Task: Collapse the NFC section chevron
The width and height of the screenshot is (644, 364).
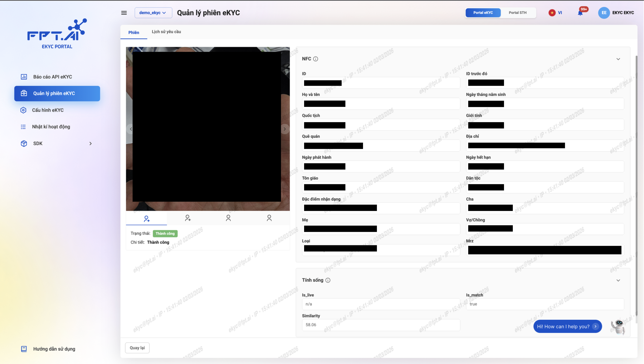Action: (x=618, y=59)
